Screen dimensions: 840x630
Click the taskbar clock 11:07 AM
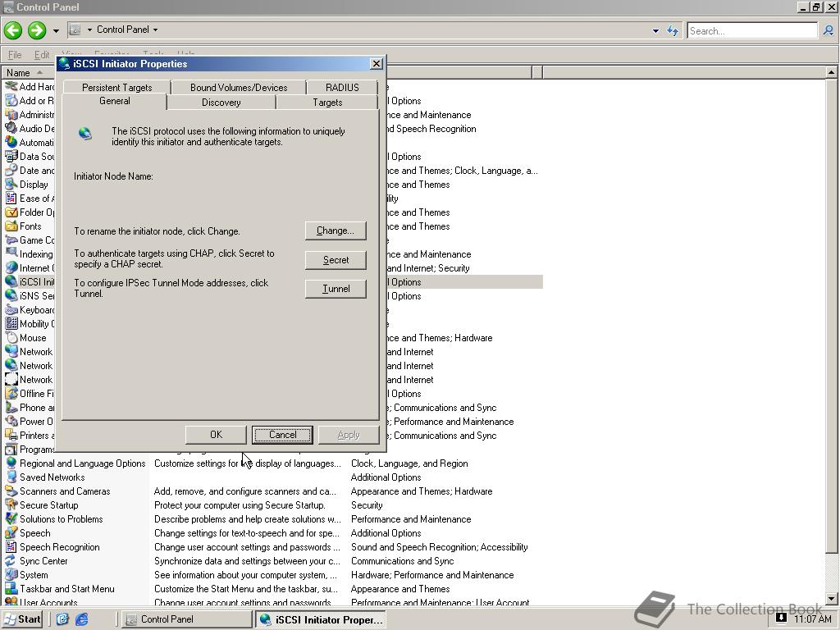pos(812,619)
